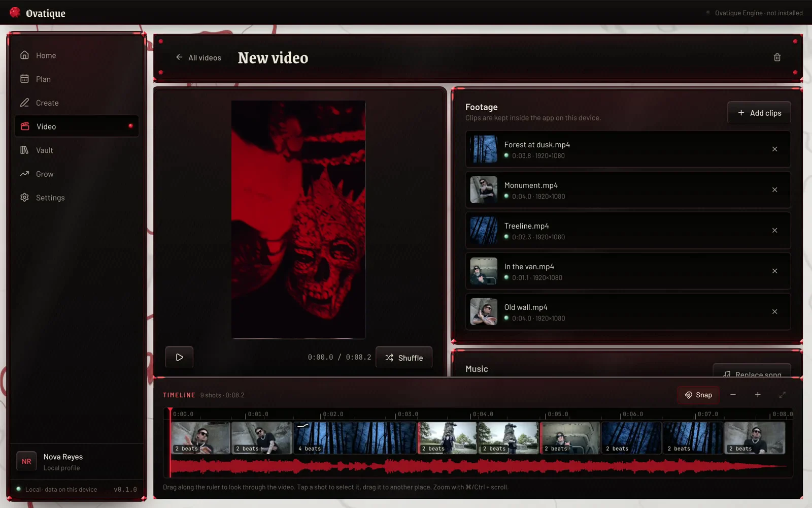
Task: Click the video preview frame
Action: point(298,219)
